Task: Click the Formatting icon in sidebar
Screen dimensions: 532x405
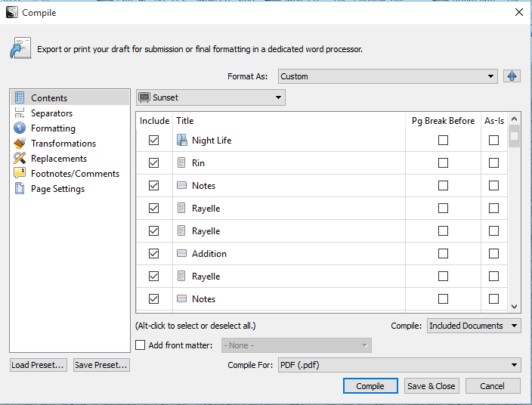Action: tap(20, 128)
